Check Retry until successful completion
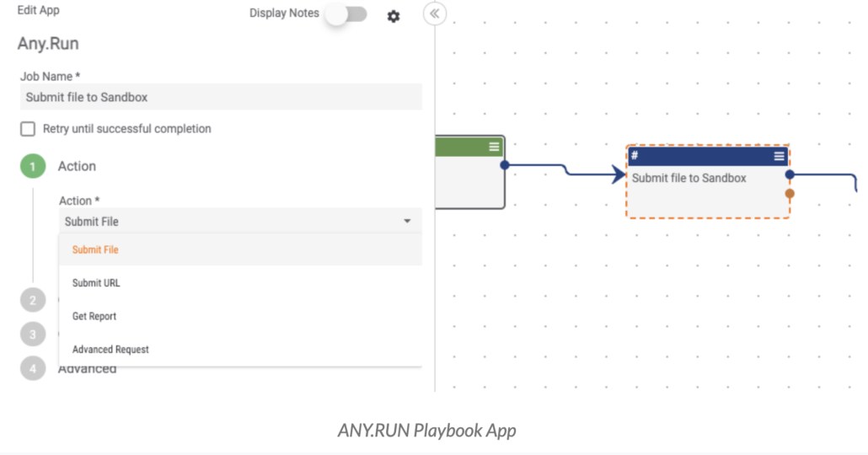This screenshot has width=868, height=455. coord(28,129)
